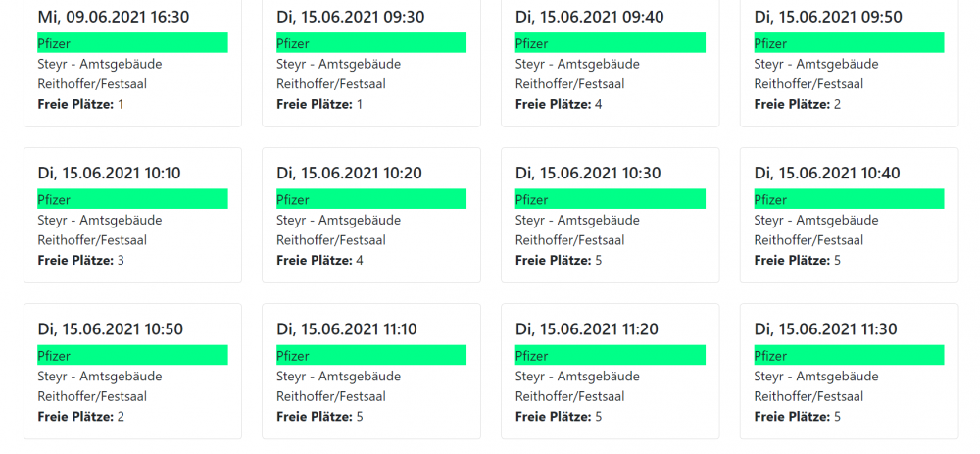Open the Di, 15.06.2021 10:50 appointment

click(x=132, y=372)
